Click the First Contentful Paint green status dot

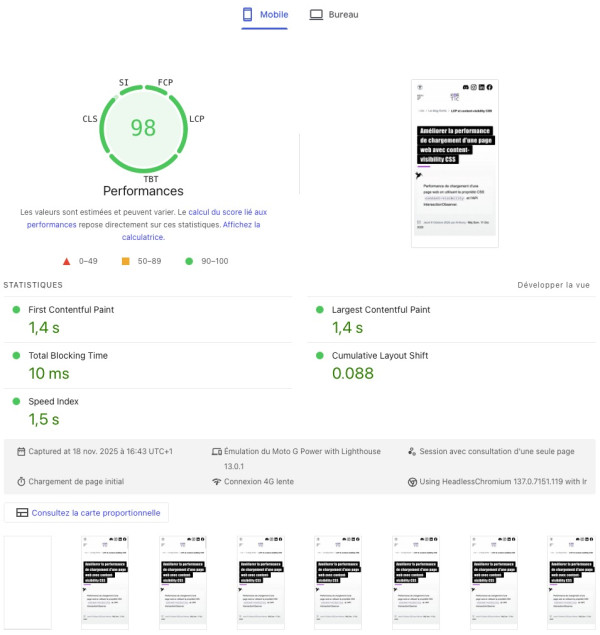click(x=16, y=310)
